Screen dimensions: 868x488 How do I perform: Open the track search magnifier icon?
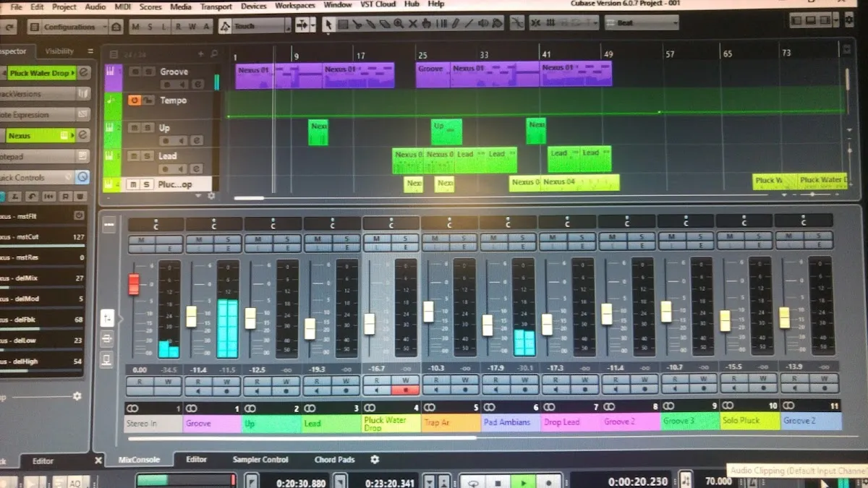(214, 53)
